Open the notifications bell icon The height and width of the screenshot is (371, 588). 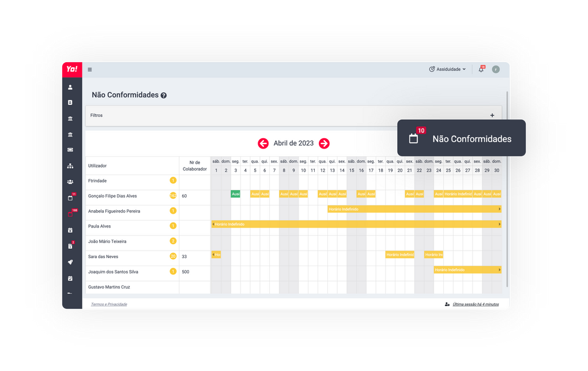[481, 70]
